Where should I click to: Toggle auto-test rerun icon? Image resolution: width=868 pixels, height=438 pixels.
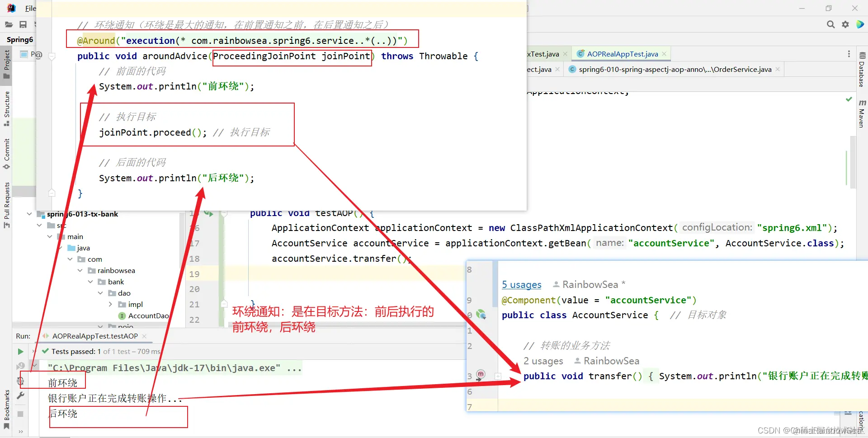20,381
